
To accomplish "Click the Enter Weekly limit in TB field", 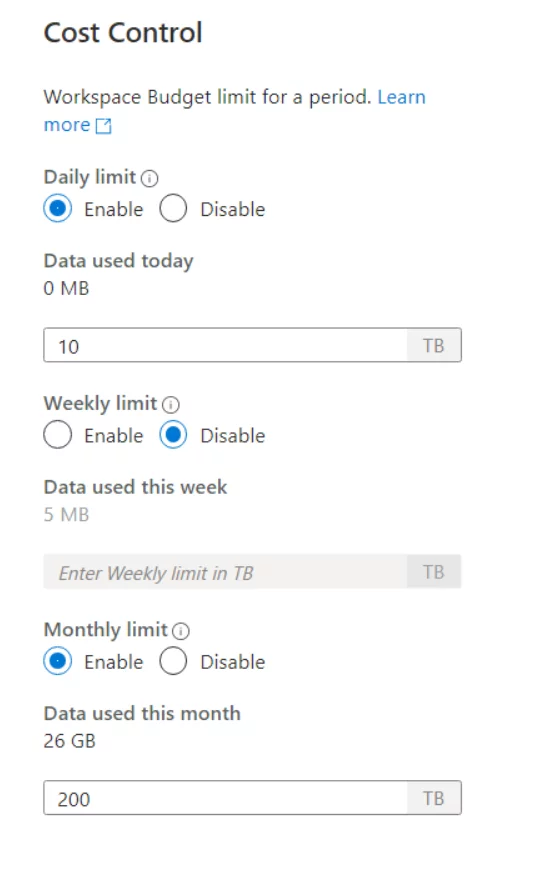I will (x=226, y=572).
